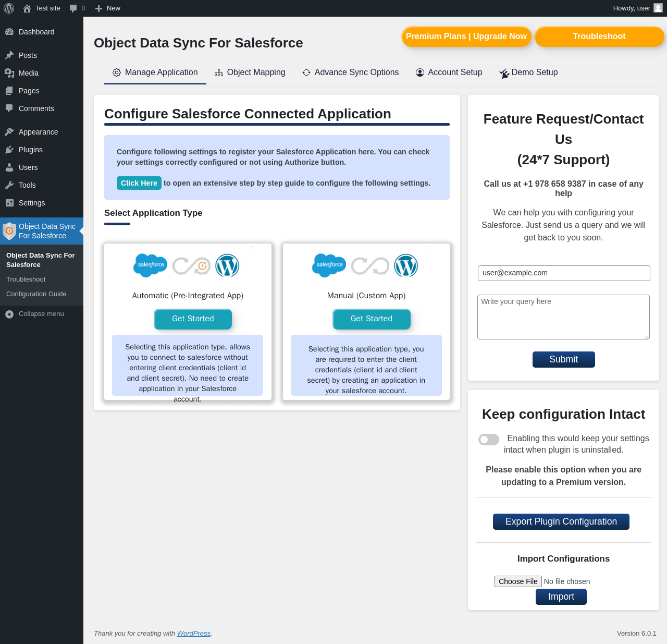Open the comments bubble icon in admin bar

point(73,8)
